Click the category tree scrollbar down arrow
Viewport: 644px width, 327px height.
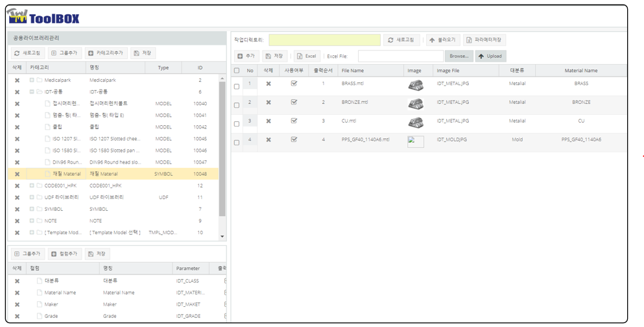tap(222, 237)
